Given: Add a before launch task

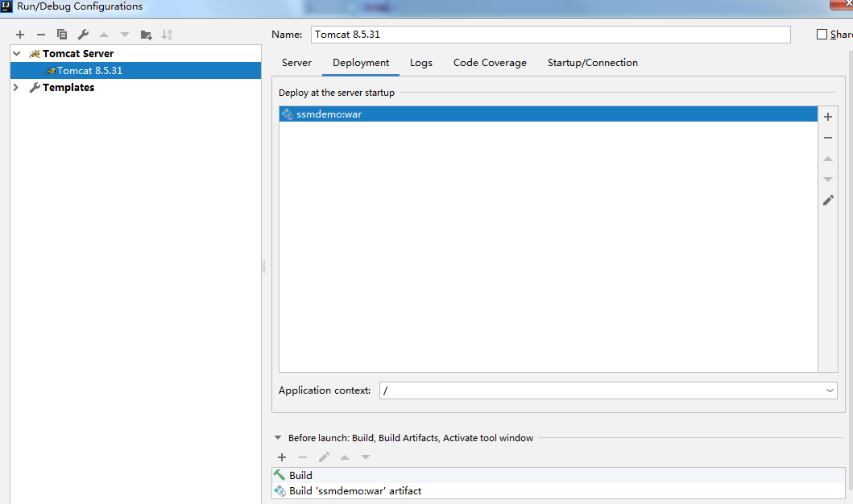Looking at the screenshot, I should click(x=282, y=457).
